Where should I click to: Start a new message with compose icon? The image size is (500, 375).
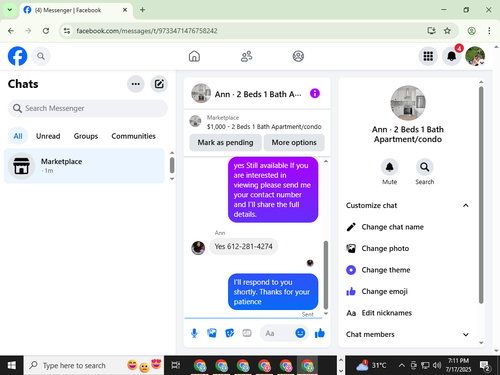coord(159,84)
